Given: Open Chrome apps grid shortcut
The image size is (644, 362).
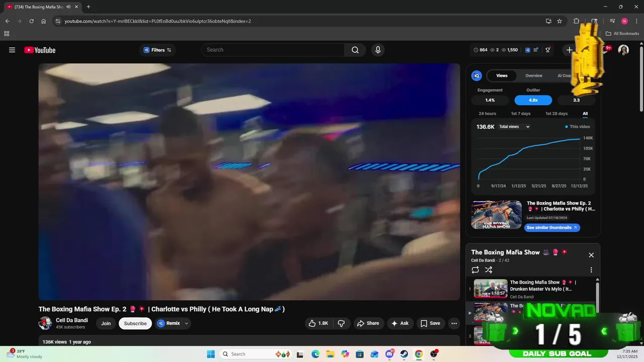Looking at the screenshot, I should pyautogui.click(x=7, y=34).
